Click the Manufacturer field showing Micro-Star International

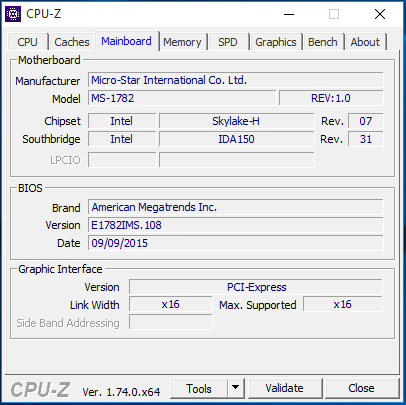coord(236,80)
